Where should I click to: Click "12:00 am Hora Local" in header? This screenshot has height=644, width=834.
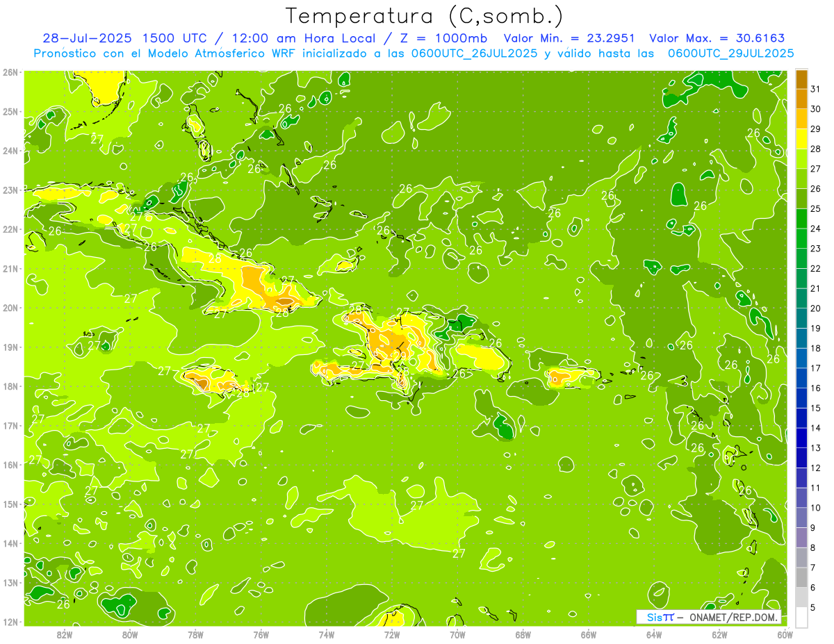coord(302,38)
